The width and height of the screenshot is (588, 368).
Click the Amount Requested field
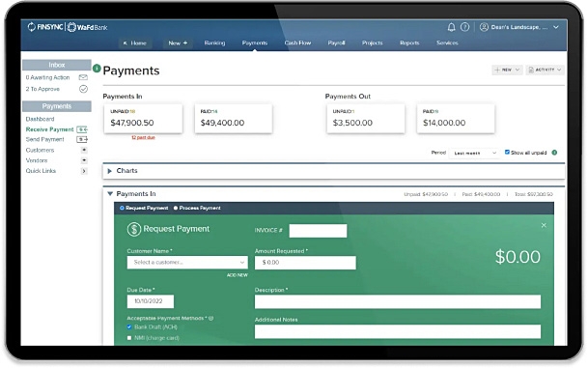pos(305,263)
